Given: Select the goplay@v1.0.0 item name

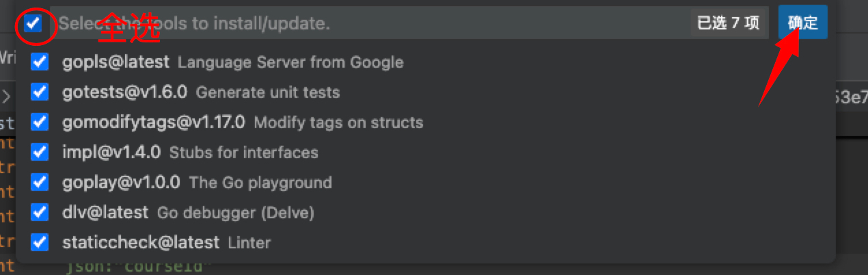Looking at the screenshot, I should click(x=121, y=182).
